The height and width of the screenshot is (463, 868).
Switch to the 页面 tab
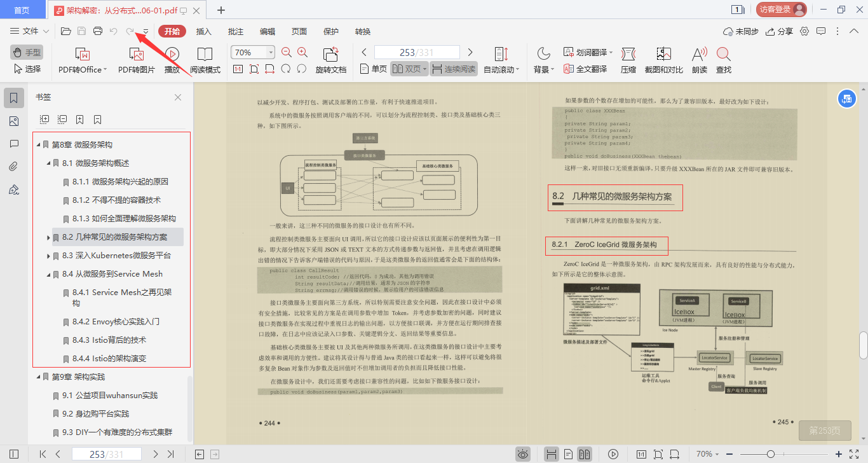point(299,31)
